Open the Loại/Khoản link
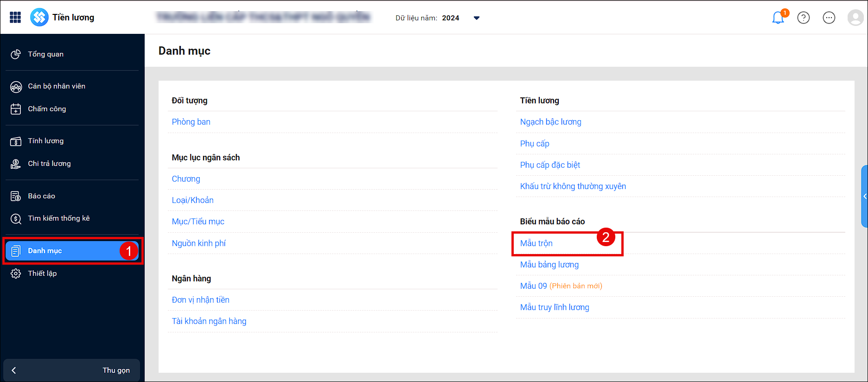The image size is (868, 382). tap(192, 200)
